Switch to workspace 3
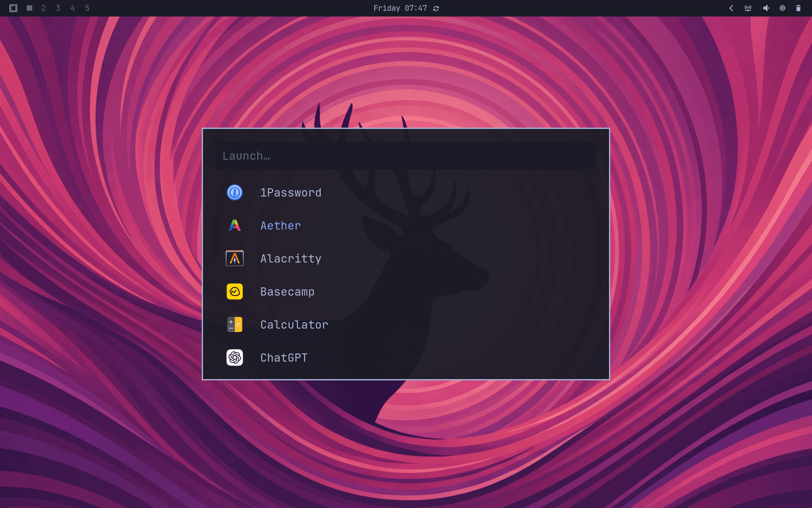This screenshot has width=812, height=508. pos(58,8)
